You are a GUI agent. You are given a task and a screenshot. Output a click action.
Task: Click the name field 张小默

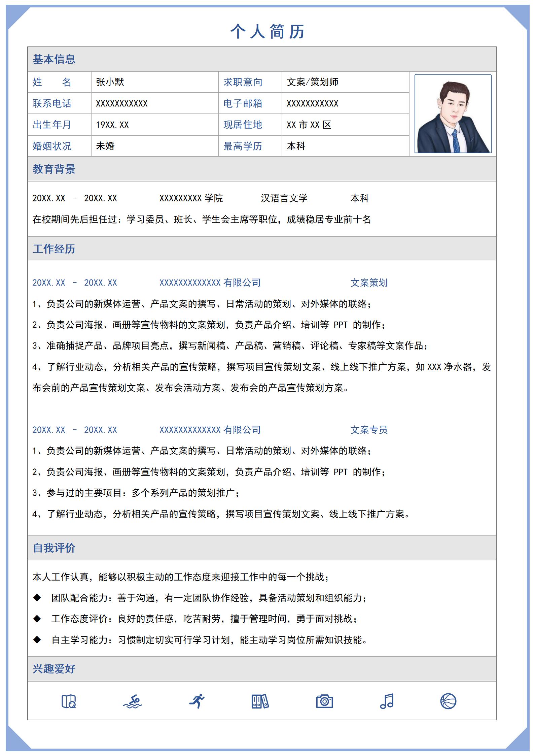110,82
